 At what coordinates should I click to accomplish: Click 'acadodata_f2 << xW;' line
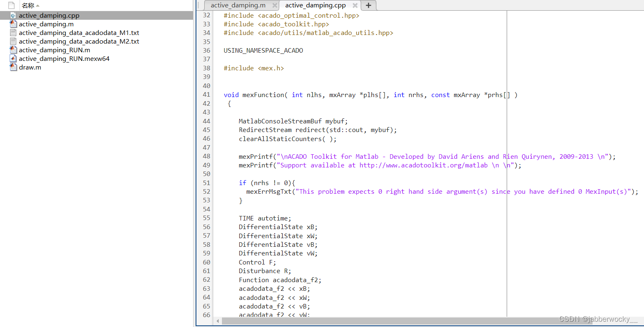pyautogui.click(x=274, y=298)
